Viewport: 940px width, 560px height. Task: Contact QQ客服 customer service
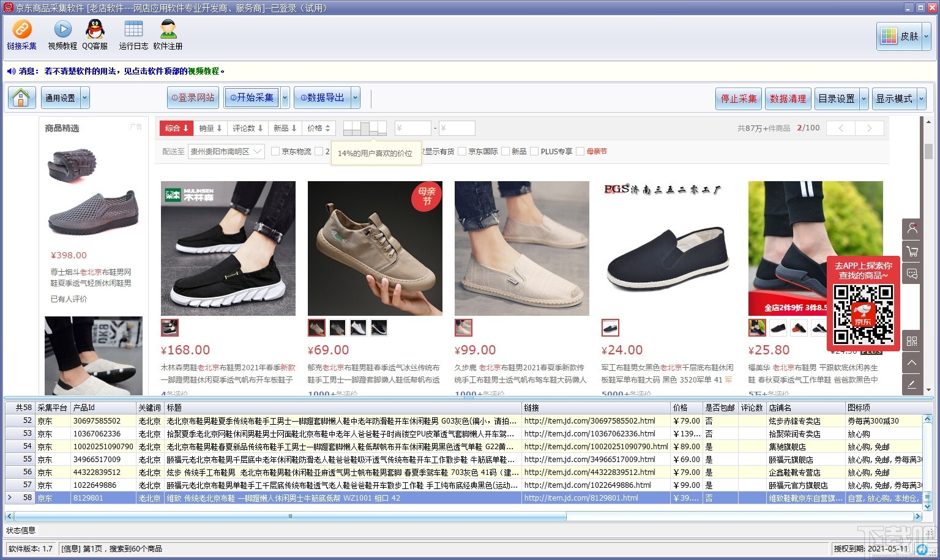tap(95, 35)
